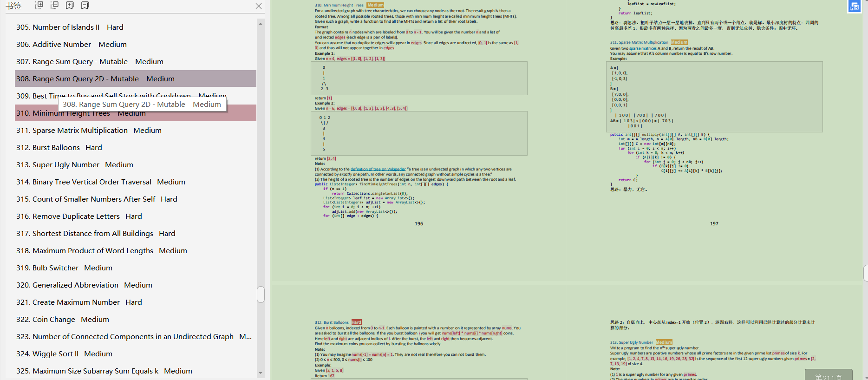868x380 pixels.
Task: Collapse all bookmarks using the minus icon
Action: [55, 5]
